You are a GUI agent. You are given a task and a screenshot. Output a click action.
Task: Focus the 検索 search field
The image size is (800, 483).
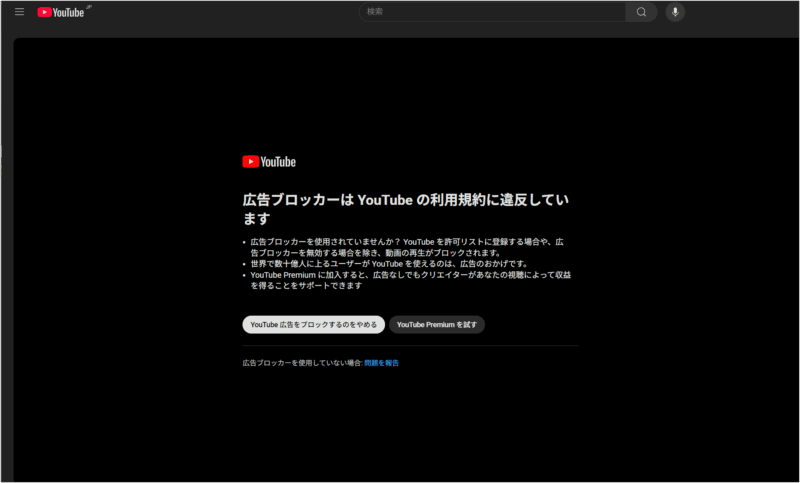[492, 12]
